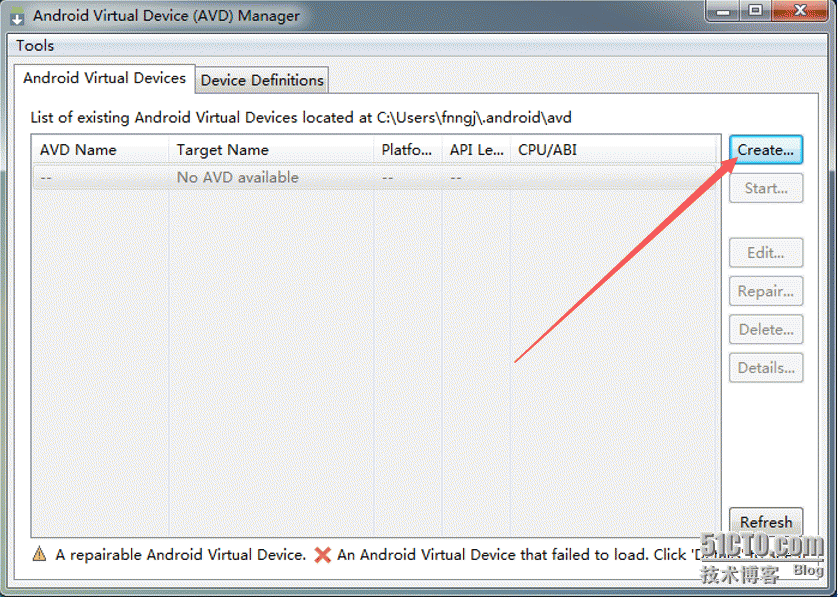The width and height of the screenshot is (838, 598).
Task: Click the API Level column header
Action: point(476,150)
